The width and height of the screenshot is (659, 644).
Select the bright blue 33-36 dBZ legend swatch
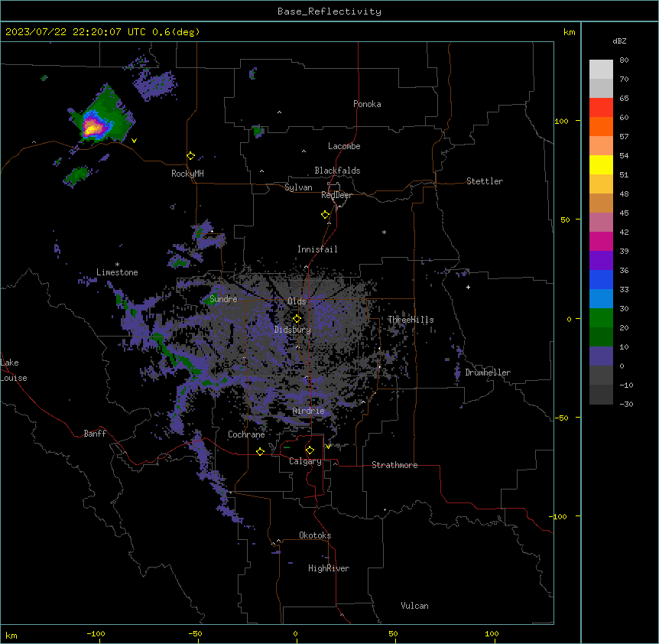[x=601, y=279]
